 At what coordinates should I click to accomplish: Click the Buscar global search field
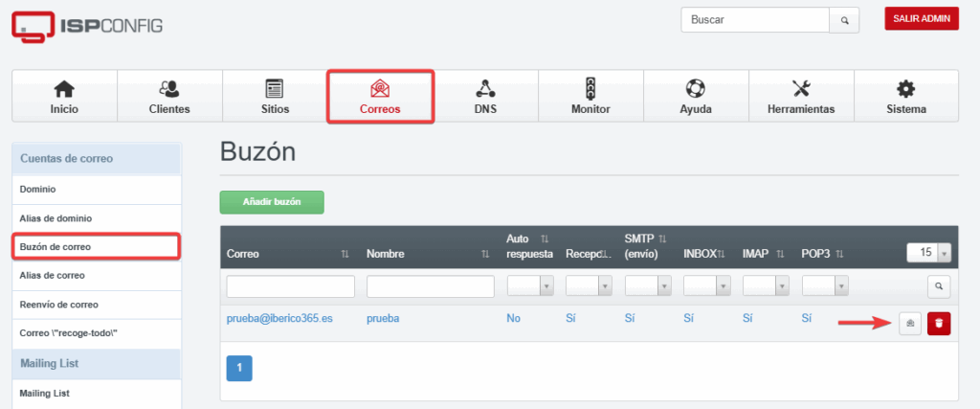tap(755, 20)
